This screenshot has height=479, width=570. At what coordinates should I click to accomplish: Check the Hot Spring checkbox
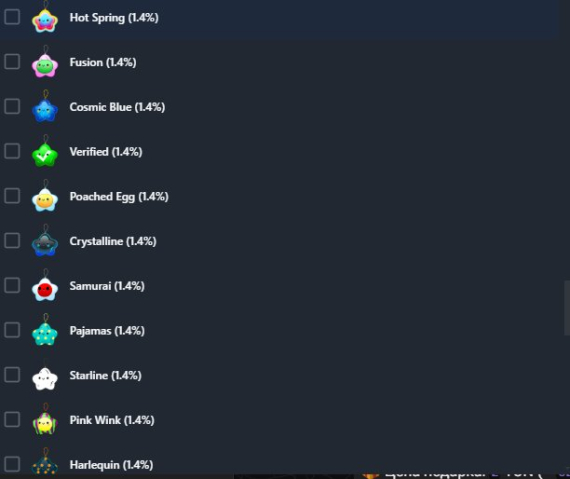click(x=12, y=17)
